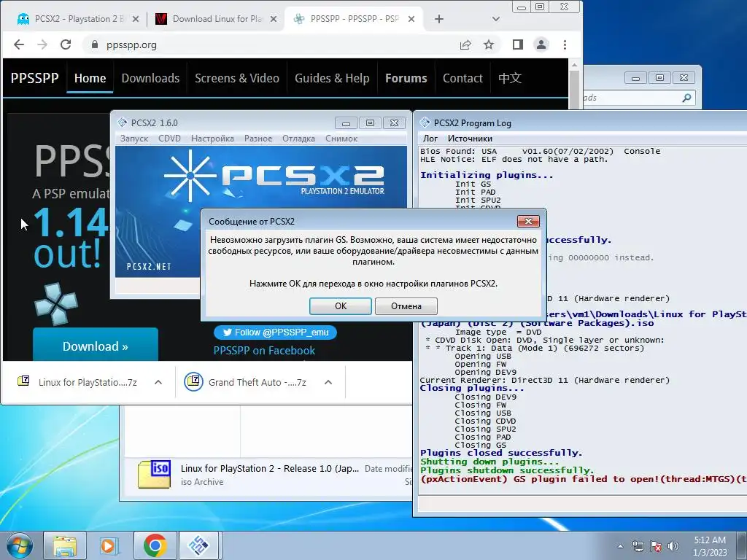Open the Chrome profile avatar
747x560 pixels.
coord(541,44)
